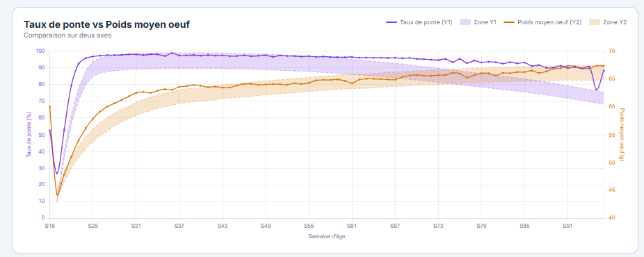644x257 pixels.
Task: Click the x-axis label S25
Action: 92,226
